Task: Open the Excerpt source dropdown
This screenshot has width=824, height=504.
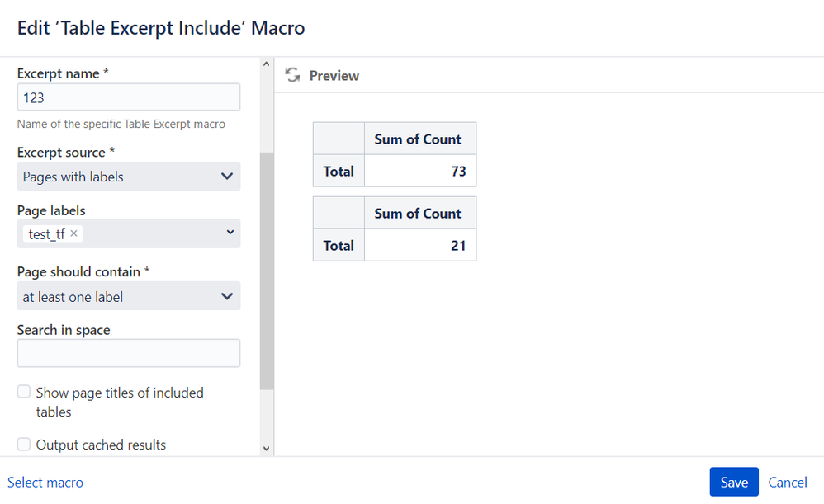Action: tap(128, 177)
